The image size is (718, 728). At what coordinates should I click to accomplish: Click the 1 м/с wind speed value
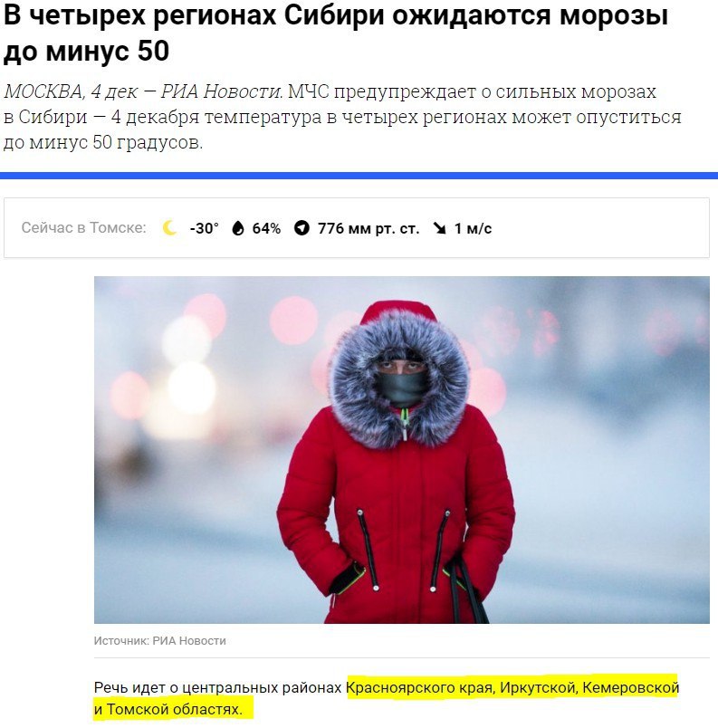pyautogui.click(x=473, y=228)
